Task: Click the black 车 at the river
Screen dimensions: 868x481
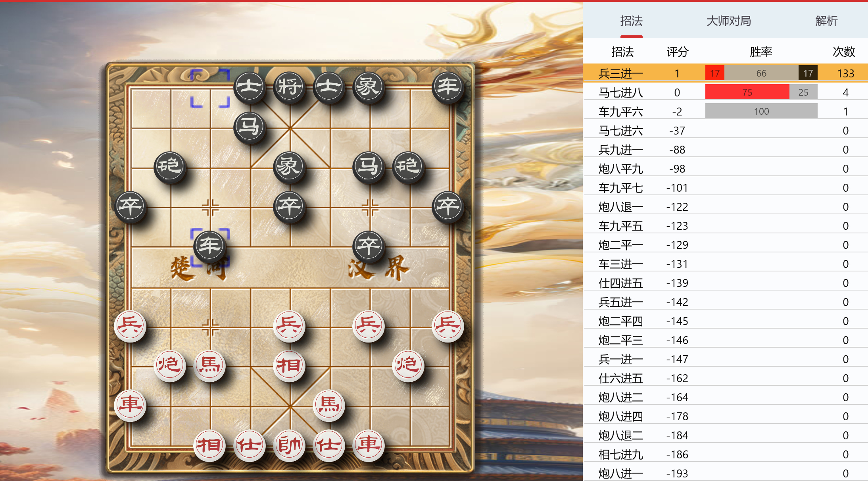Action: point(210,246)
